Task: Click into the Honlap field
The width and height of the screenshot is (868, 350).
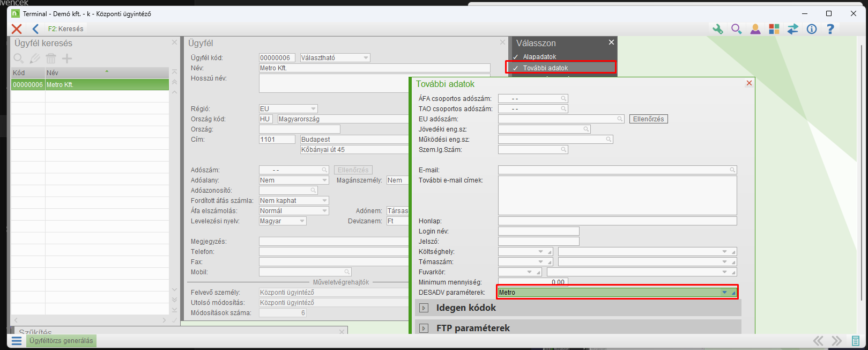Action: (618, 221)
